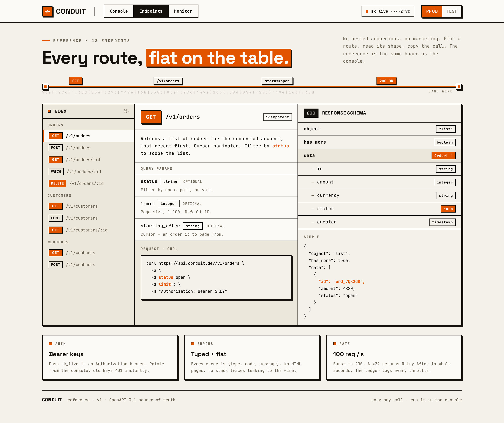Switch environment to TEST

[x=452, y=11]
